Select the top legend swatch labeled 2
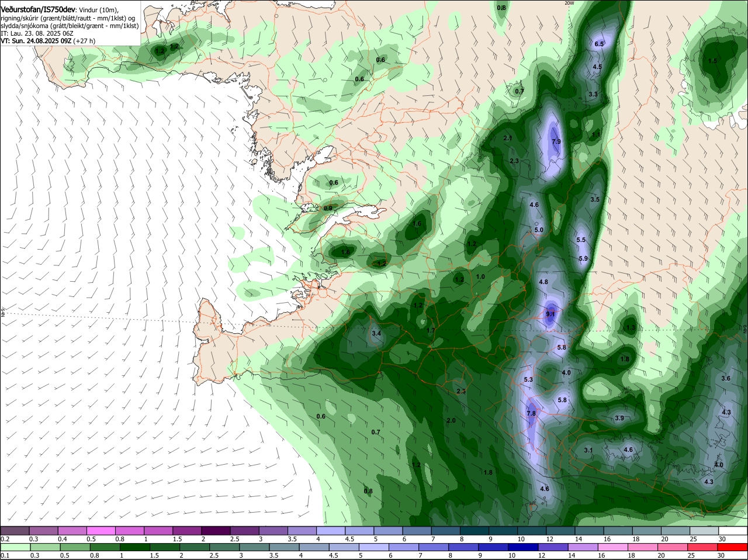Image resolution: width=748 pixels, height=560 pixels. pos(216,531)
